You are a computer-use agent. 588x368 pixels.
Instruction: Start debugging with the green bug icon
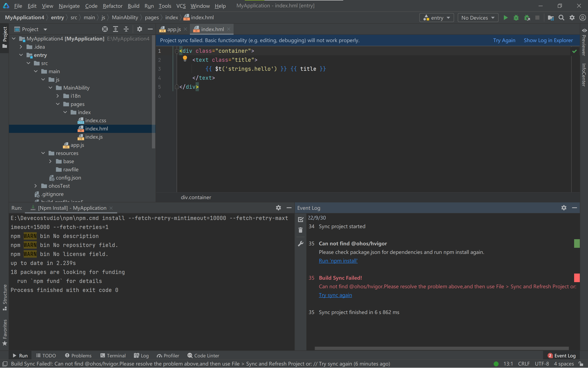(516, 18)
